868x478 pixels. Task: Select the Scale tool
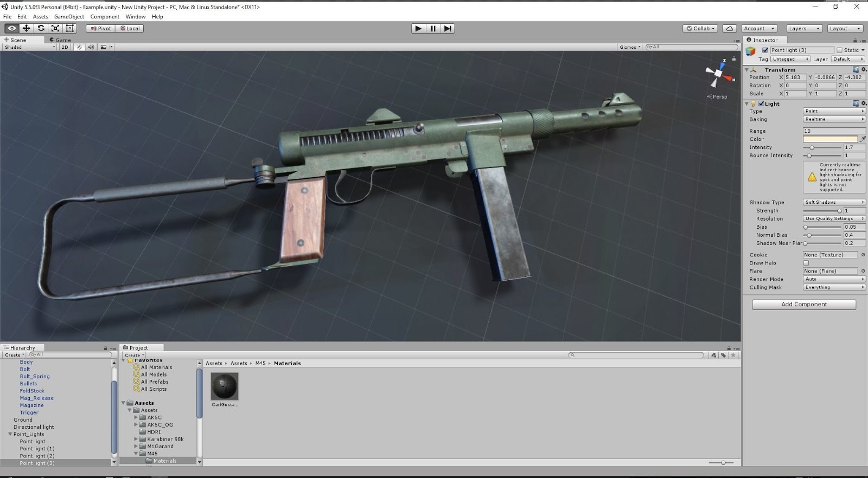click(55, 28)
